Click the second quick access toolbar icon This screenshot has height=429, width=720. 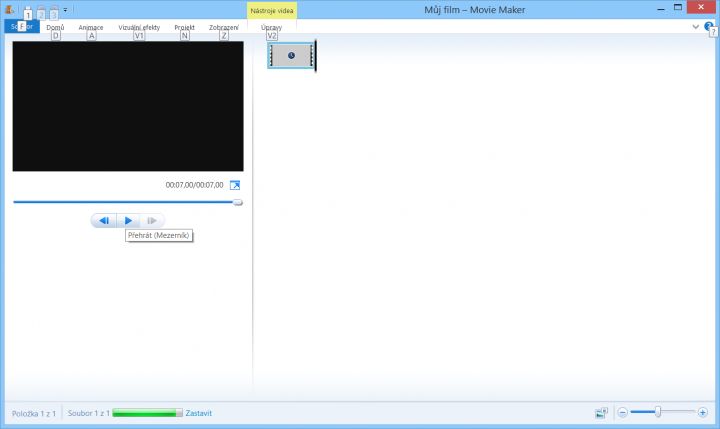(41, 11)
